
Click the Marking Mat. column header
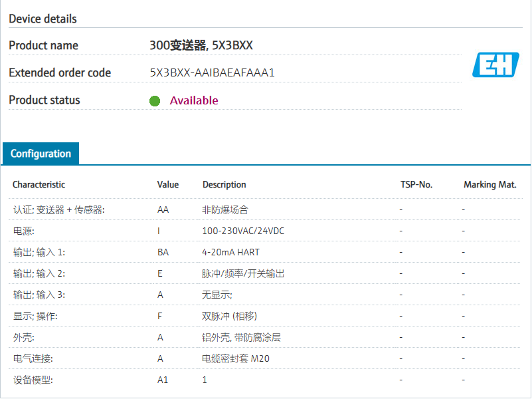point(489,184)
